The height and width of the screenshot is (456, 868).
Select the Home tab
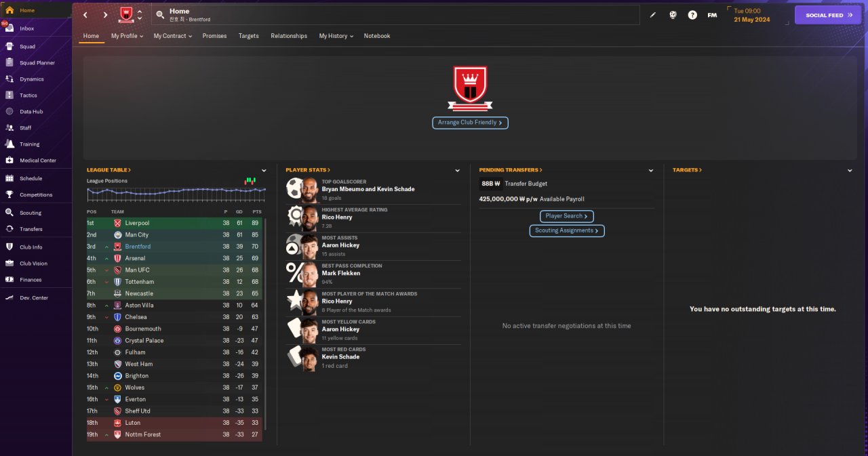(x=91, y=36)
